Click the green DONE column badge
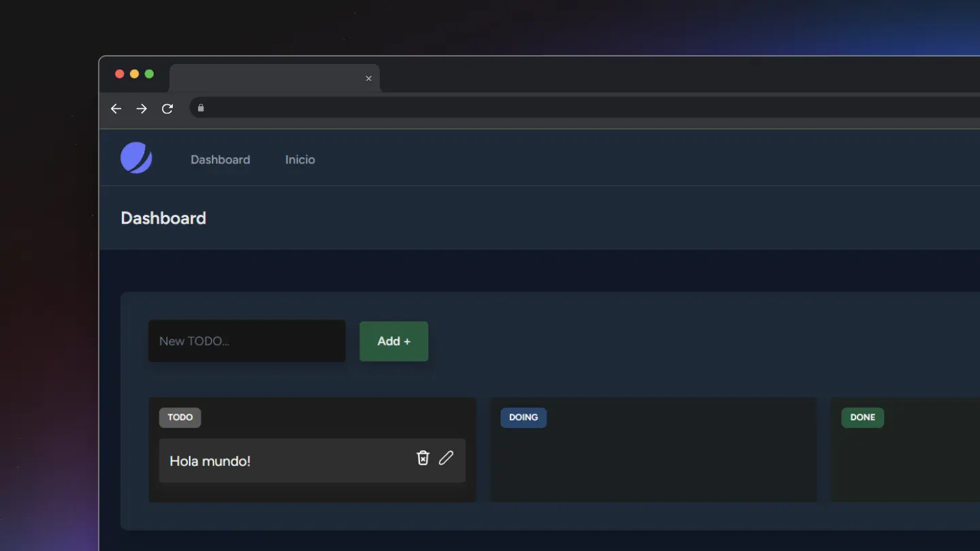Screen dimensions: 980x551 click(x=862, y=418)
